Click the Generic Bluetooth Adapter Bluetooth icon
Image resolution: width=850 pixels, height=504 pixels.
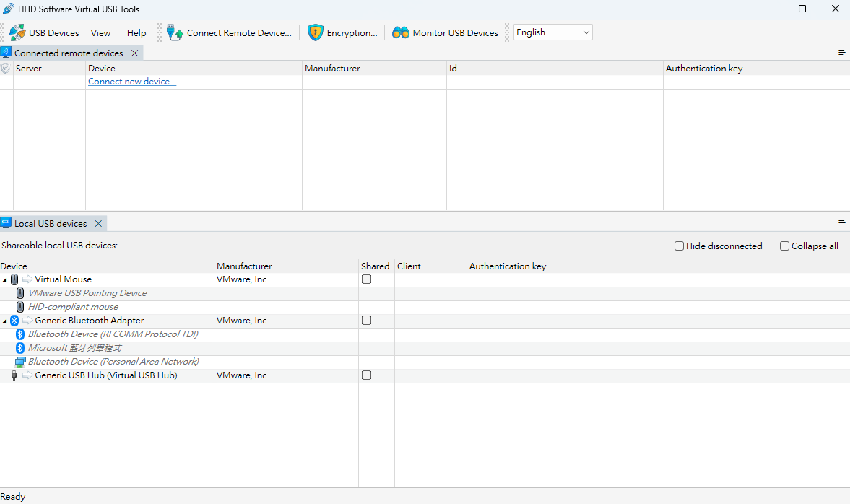[x=14, y=321]
